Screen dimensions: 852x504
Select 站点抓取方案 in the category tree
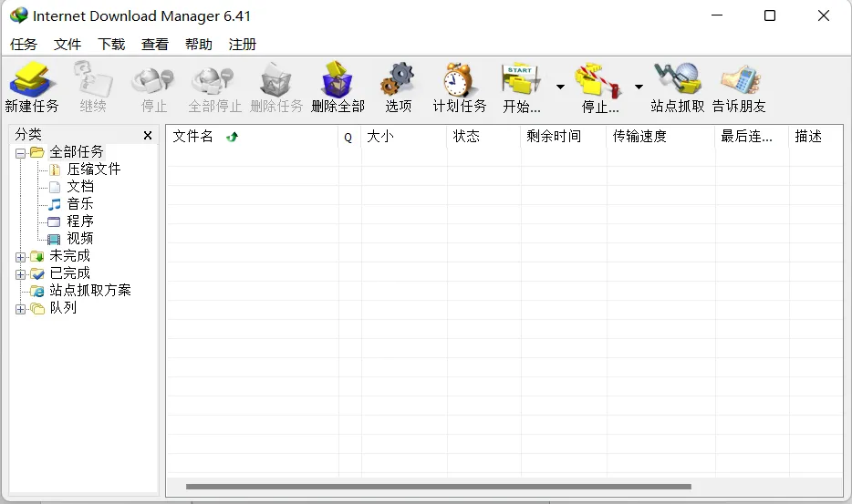click(89, 291)
